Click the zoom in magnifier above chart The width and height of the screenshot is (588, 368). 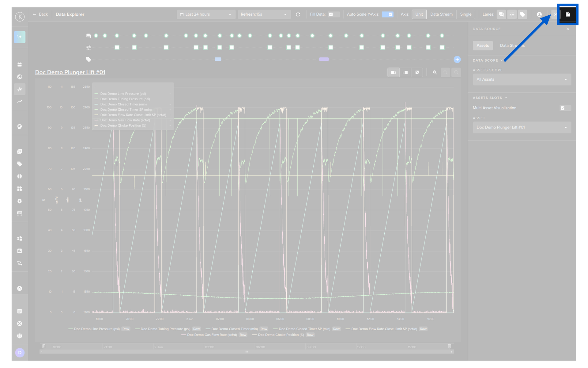tap(435, 72)
